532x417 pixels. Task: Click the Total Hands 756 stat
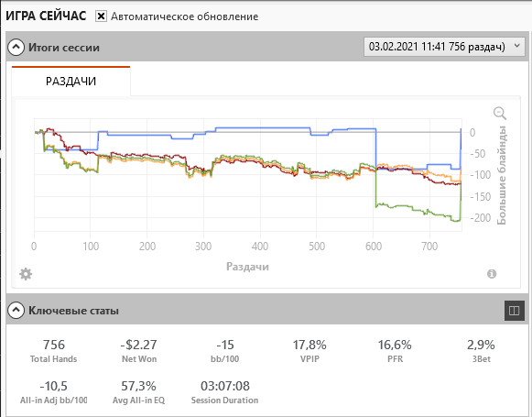pos(54,351)
